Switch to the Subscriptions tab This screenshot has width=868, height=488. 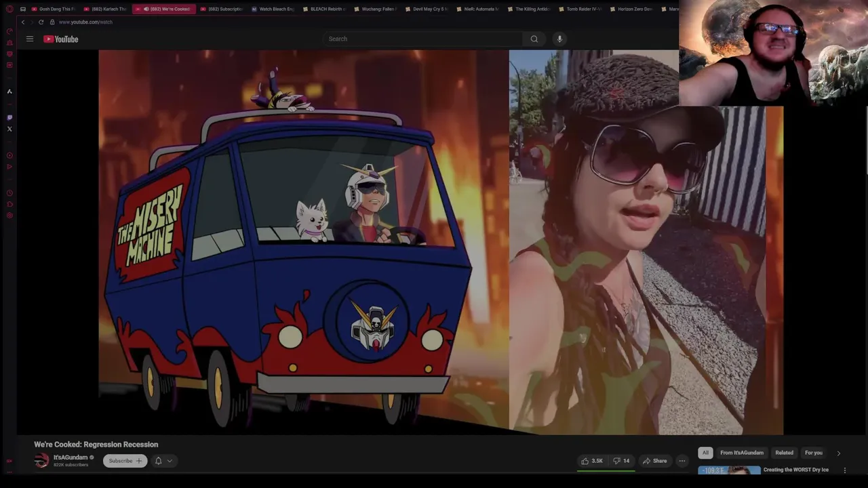[x=222, y=9]
